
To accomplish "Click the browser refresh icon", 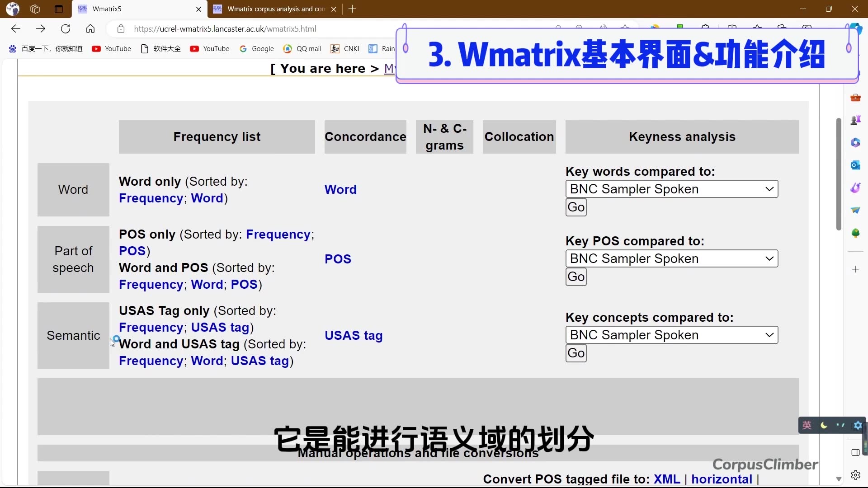I will 66,28.
